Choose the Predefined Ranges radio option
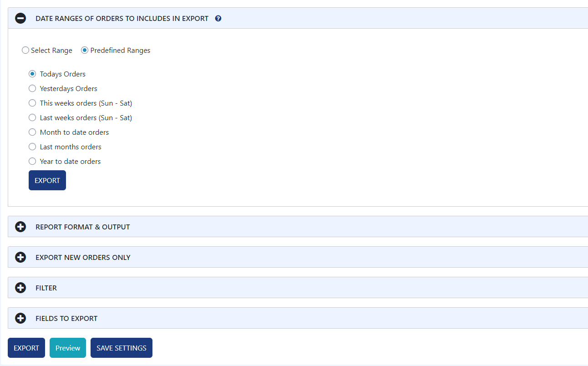The height and width of the screenshot is (366, 588). click(x=85, y=51)
